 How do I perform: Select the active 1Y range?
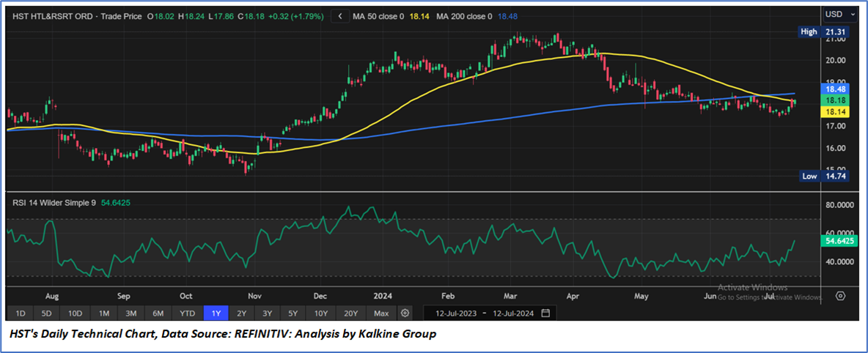click(217, 313)
